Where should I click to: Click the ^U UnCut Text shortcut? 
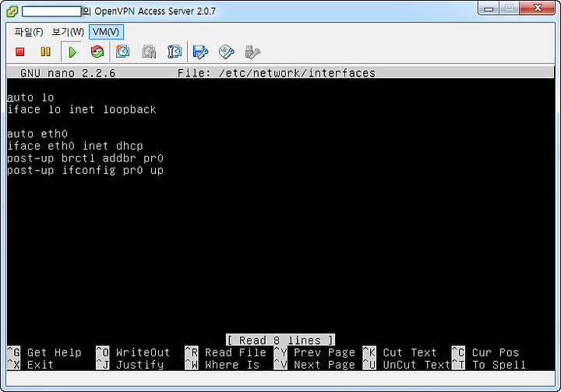(x=407, y=365)
